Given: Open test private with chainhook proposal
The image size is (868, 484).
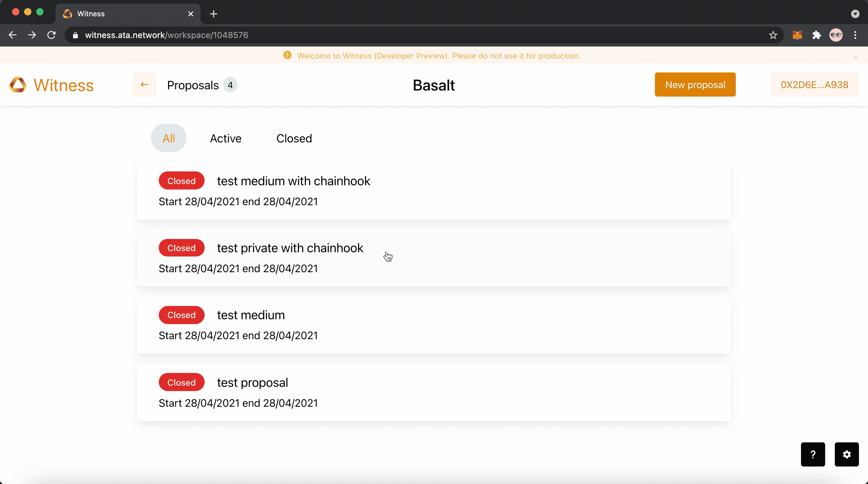Looking at the screenshot, I should pyautogui.click(x=434, y=258).
